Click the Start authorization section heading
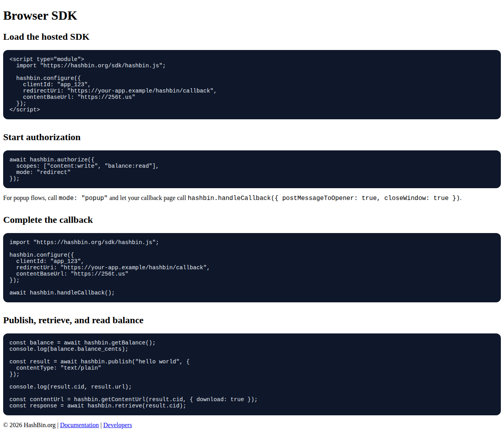Viewport: 504px width, 435px height. 42,137
